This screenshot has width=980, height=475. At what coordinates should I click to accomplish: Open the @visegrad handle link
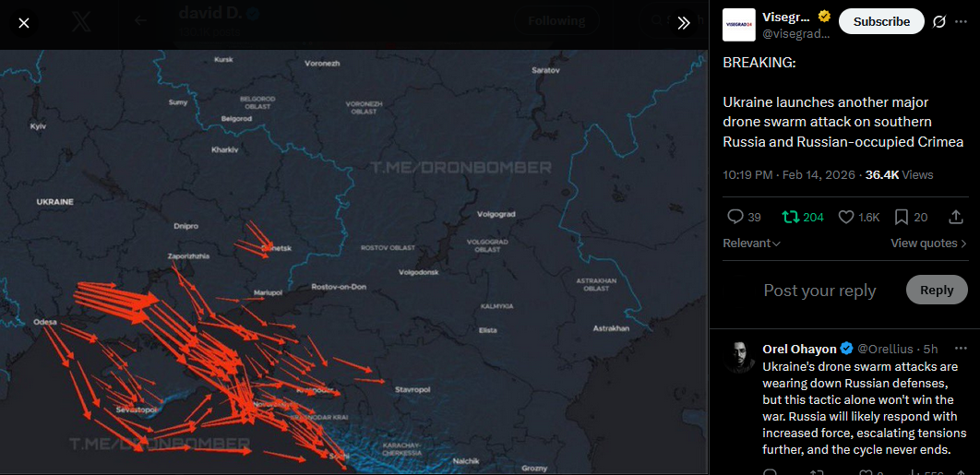(x=795, y=34)
